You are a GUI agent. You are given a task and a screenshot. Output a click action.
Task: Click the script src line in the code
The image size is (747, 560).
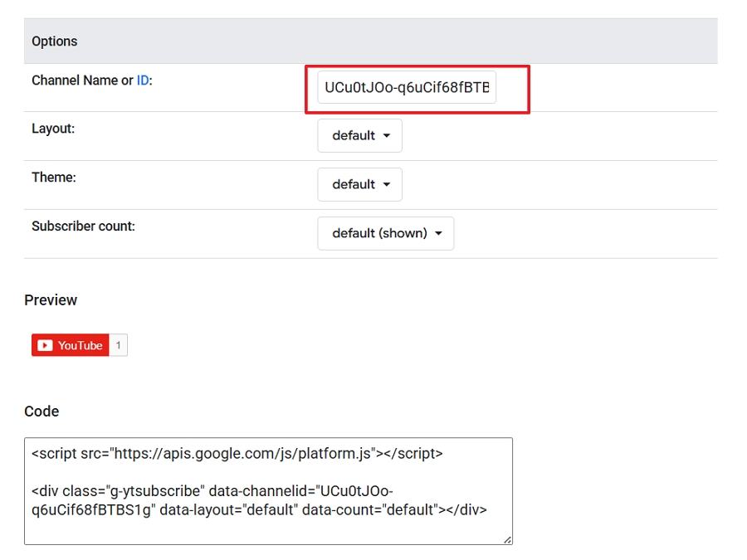coord(237,453)
